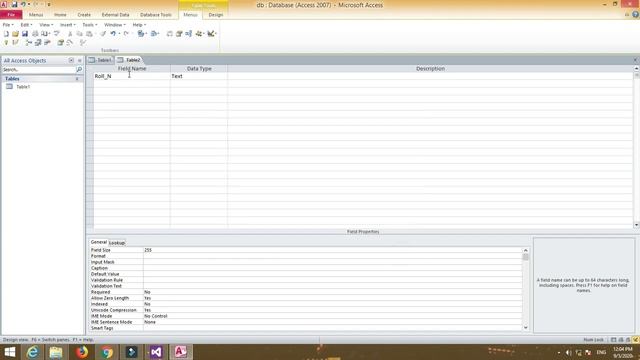Select the Format Painter brush icon
This screenshot has height=360, width=640.
click(x=103, y=34)
